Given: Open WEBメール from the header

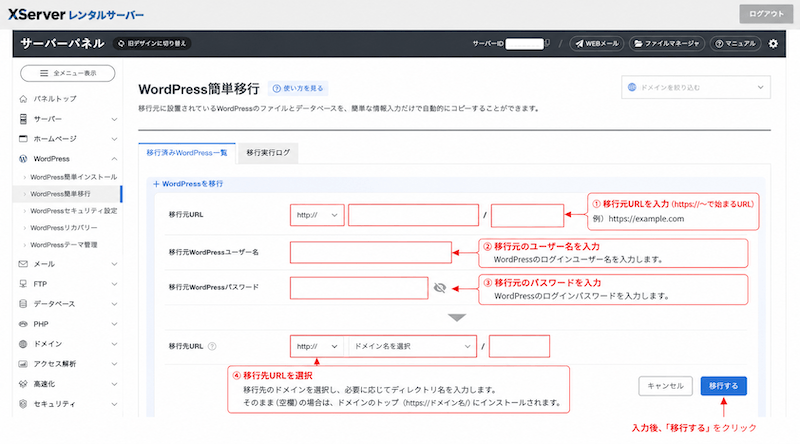Looking at the screenshot, I should (596, 43).
